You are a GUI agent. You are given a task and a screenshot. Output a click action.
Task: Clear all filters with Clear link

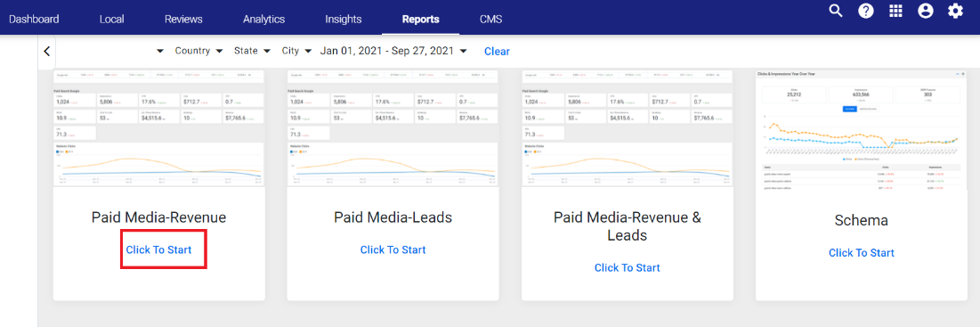[497, 52]
